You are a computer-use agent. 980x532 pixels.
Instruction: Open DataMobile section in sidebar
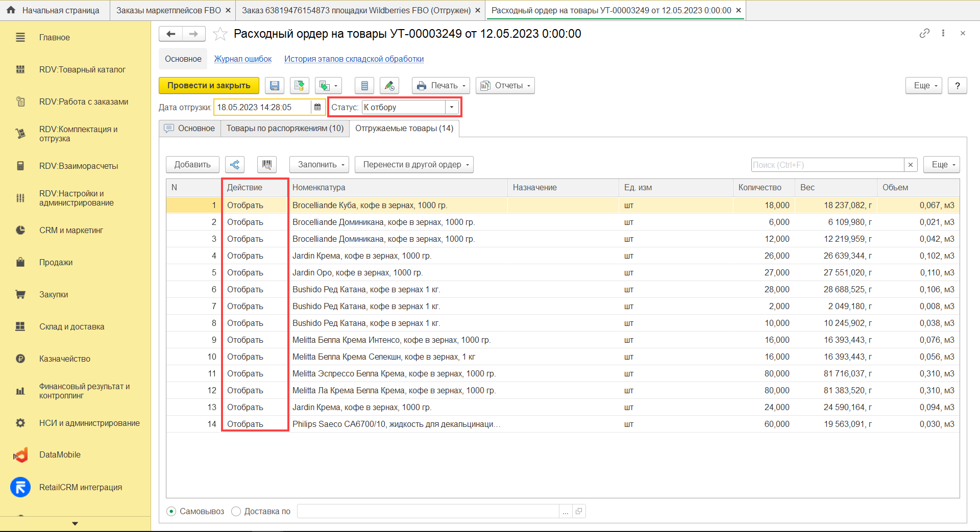pyautogui.click(x=60, y=455)
